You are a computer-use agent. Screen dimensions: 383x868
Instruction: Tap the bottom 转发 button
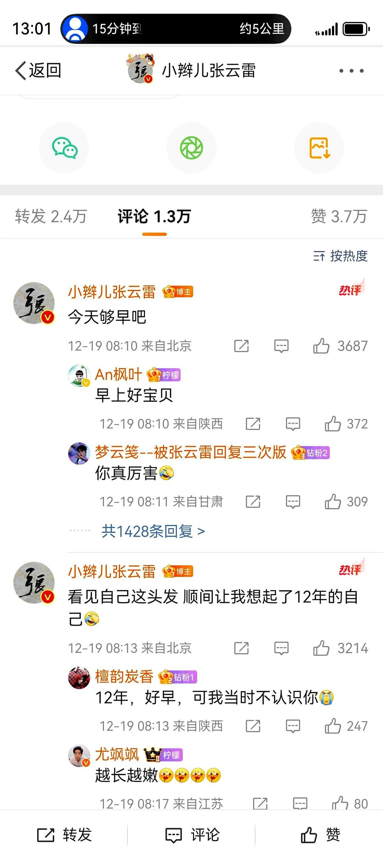(x=64, y=835)
